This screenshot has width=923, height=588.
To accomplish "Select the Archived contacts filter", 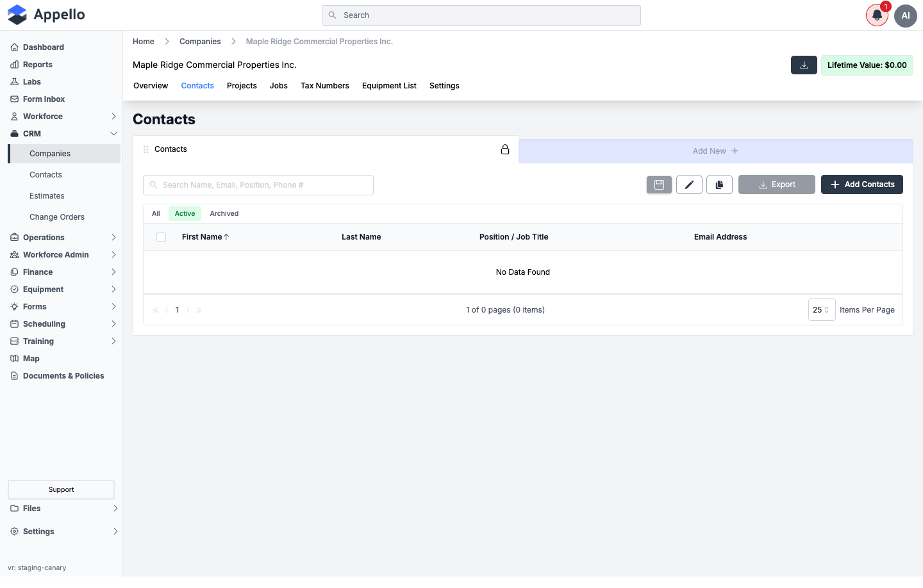I will point(224,214).
